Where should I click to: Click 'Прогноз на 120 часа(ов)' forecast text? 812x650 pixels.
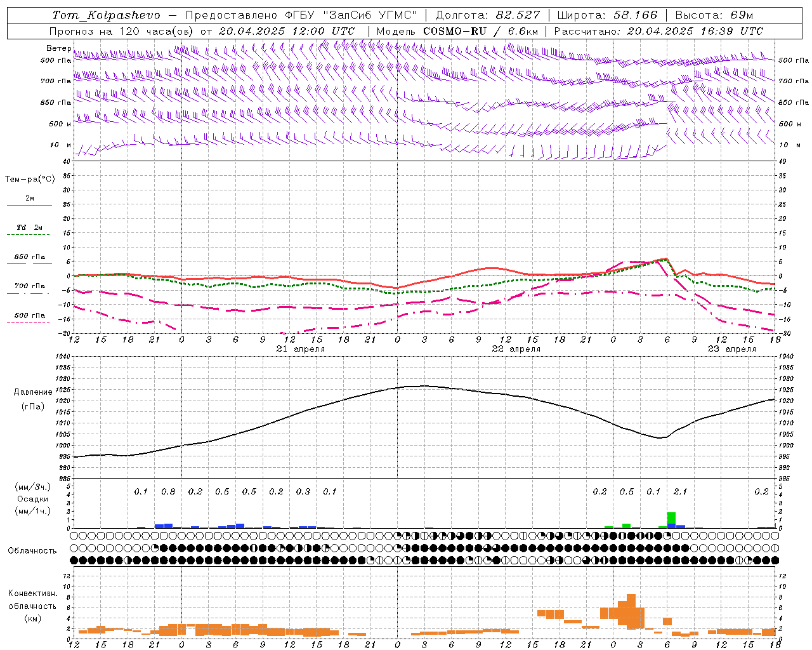click(x=122, y=30)
